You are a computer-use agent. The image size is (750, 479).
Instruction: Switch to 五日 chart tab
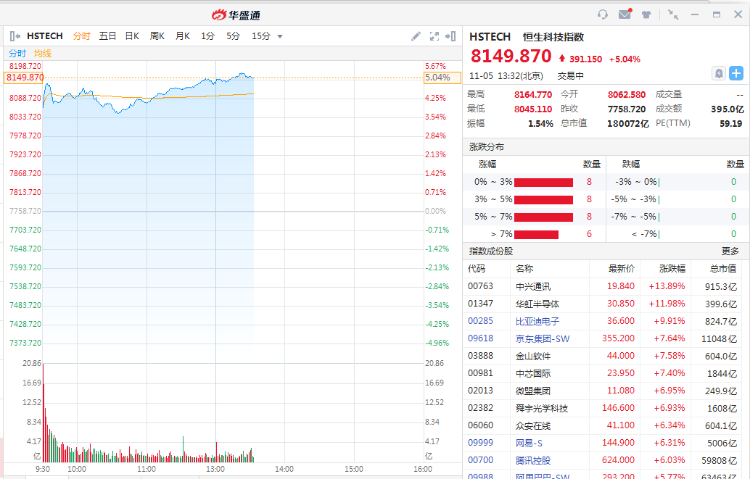pos(107,36)
